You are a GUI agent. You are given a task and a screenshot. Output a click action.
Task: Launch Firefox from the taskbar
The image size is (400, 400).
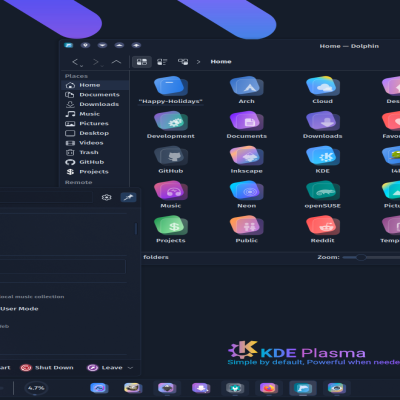point(269,388)
